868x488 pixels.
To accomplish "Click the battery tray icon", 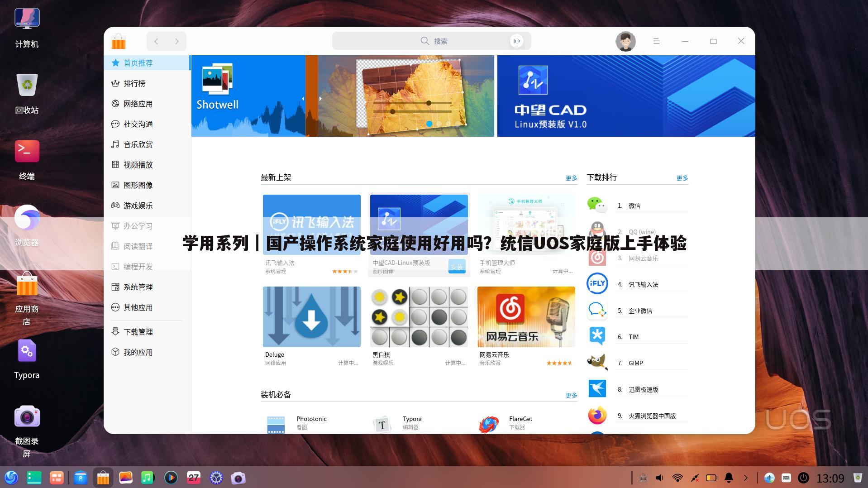I will (711, 478).
